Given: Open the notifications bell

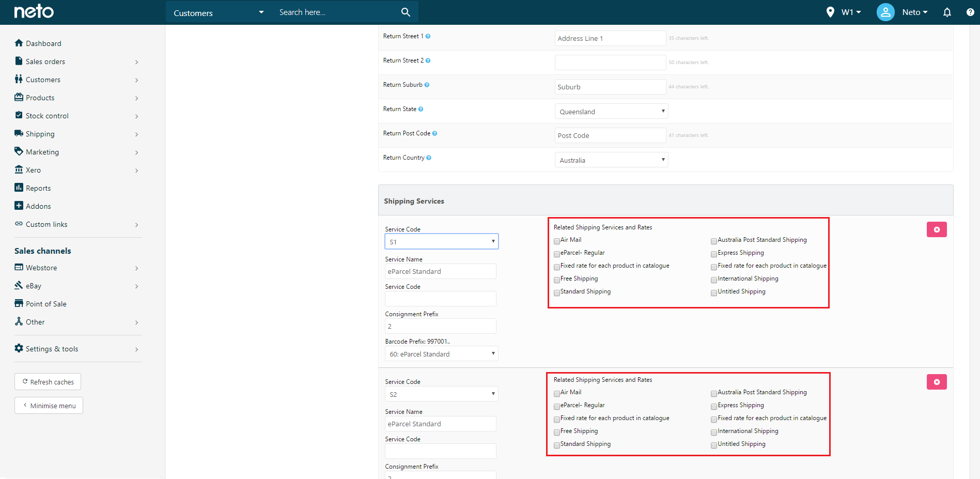Looking at the screenshot, I should click(x=947, y=12).
